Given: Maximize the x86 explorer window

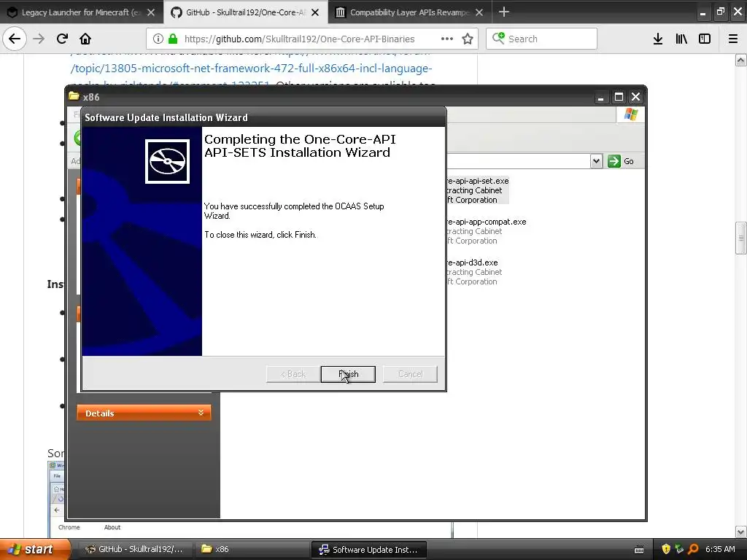Looking at the screenshot, I should coord(619,97).
